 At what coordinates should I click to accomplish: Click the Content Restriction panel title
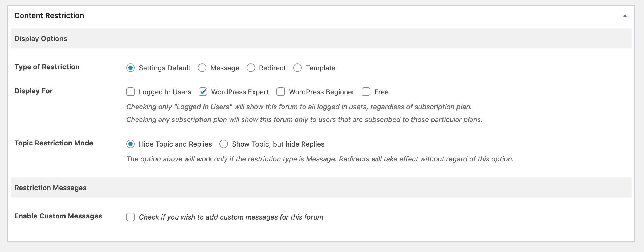click(49, 16)
